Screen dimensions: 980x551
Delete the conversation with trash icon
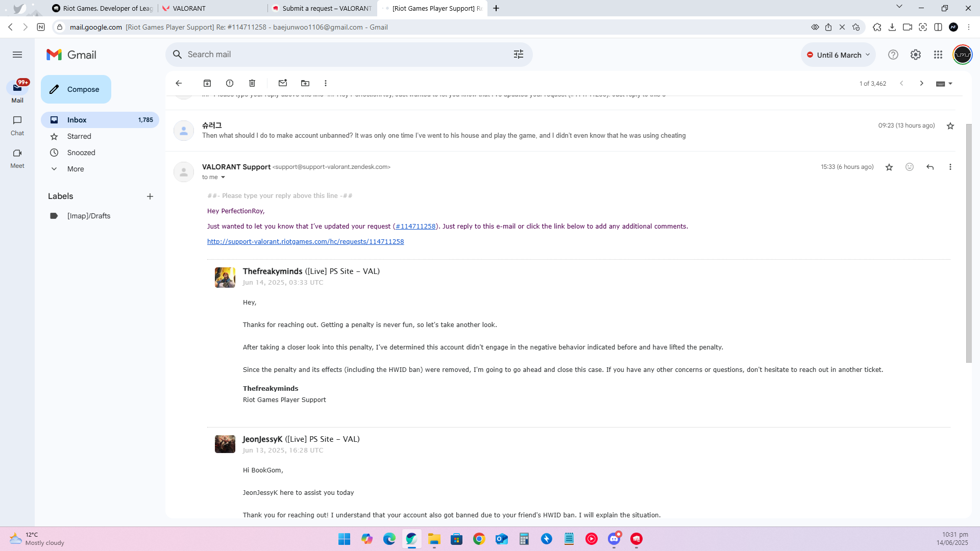(252, 83)
